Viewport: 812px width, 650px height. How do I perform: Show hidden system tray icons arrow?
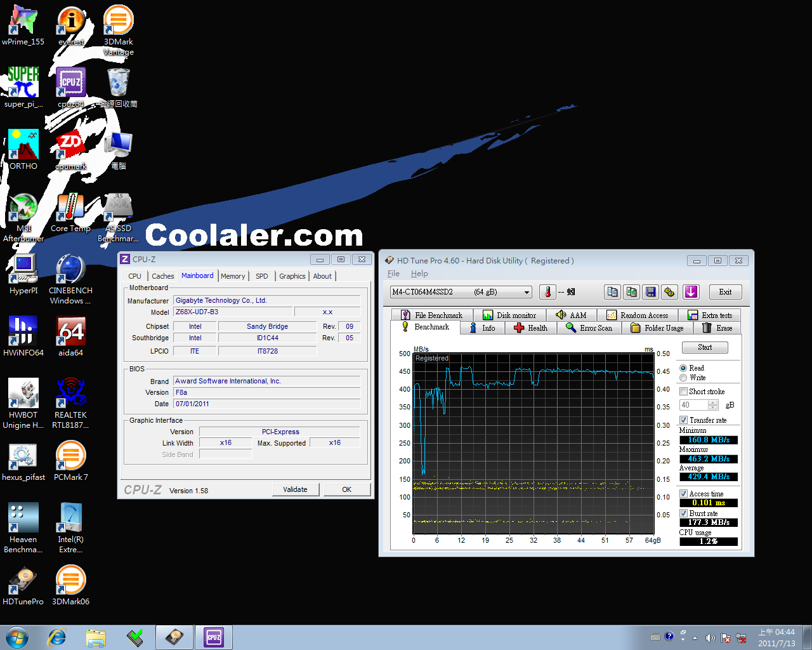[695, 638]
